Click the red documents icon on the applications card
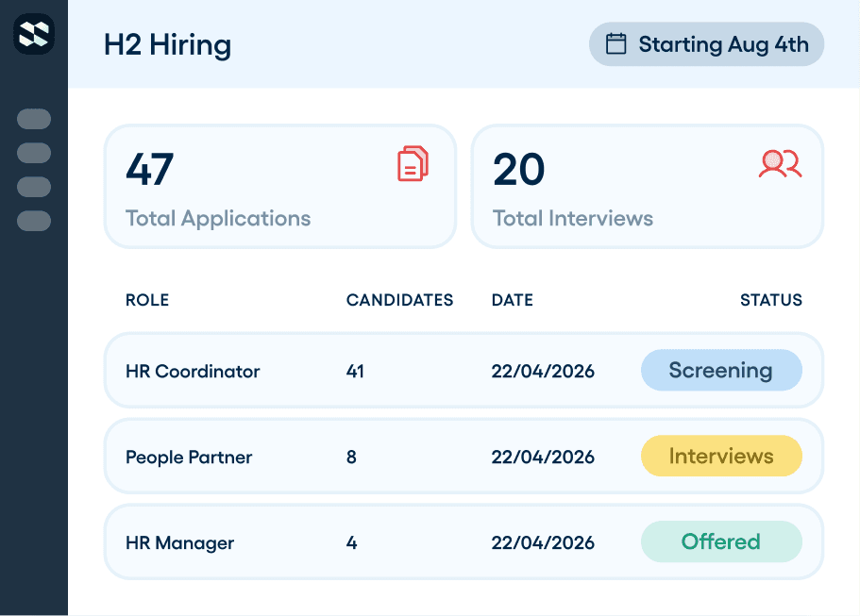 (x=413, y=163)
